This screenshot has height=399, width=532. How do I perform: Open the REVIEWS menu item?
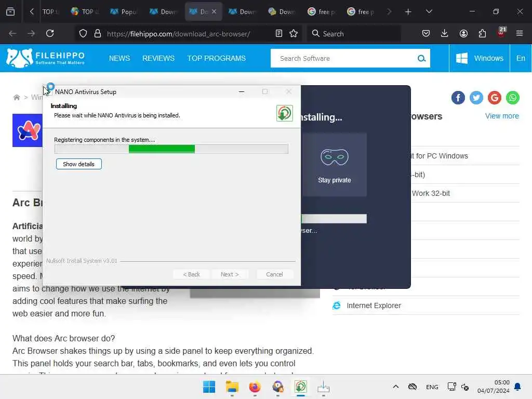pos(158,58)
